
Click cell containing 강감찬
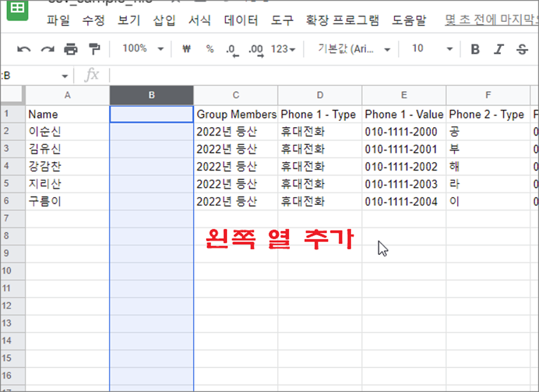tap(67, 166)
